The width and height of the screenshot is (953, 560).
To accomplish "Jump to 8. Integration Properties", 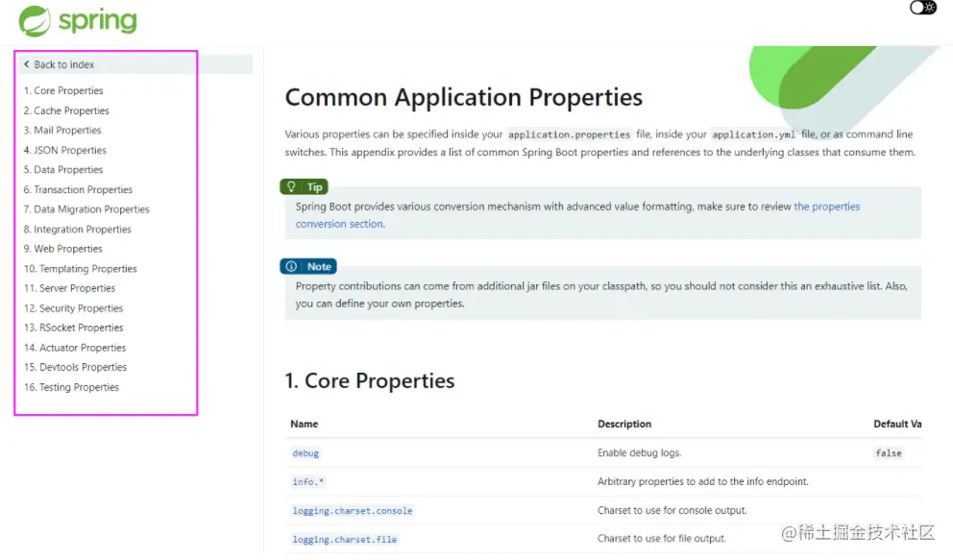I will point(77,229).
